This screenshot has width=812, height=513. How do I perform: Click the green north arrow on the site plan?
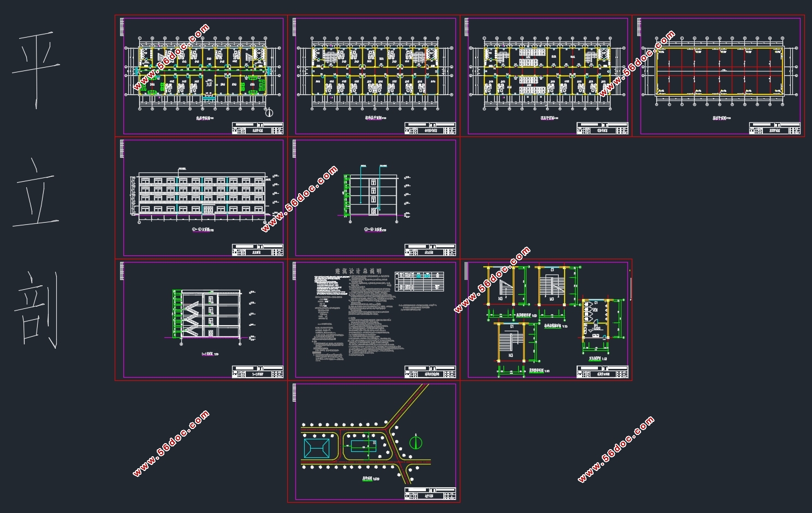pyautogui.click(x=416, y=441)
